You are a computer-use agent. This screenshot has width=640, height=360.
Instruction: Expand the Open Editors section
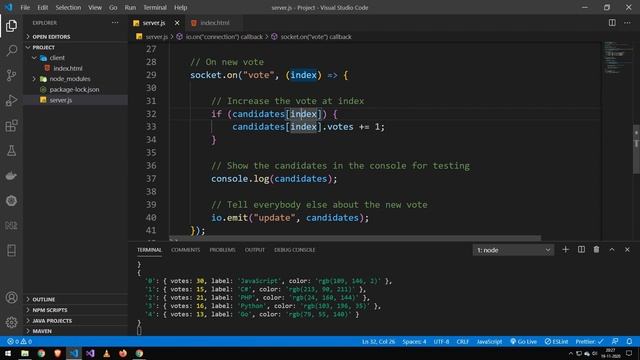[76, 37]
